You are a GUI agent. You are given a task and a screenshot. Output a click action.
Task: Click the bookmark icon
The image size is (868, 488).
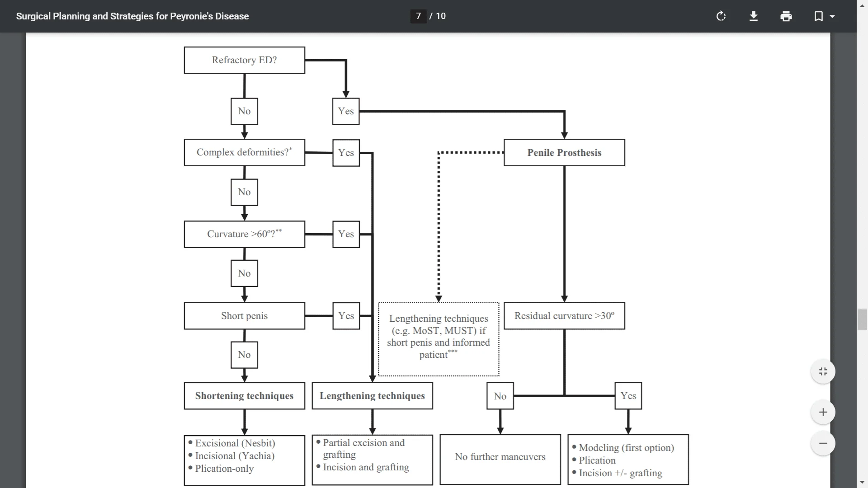(x=819, y=16)
